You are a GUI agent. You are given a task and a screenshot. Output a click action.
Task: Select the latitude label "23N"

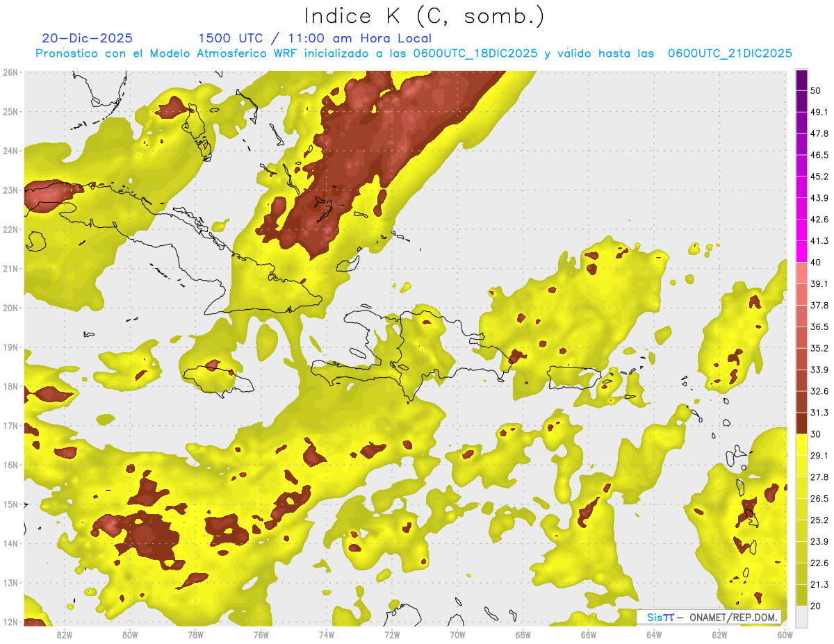pyautogui.click(x=10, y=190)
